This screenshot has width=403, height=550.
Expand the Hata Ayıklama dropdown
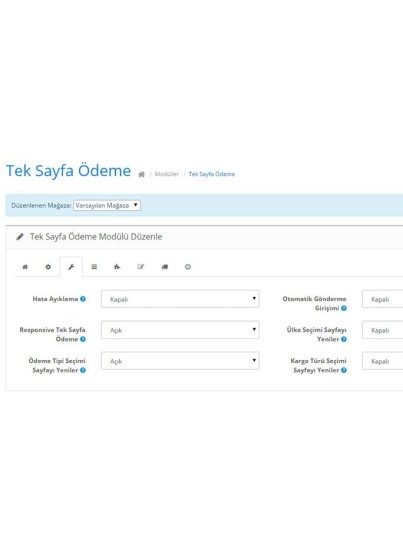coord(180,299)
